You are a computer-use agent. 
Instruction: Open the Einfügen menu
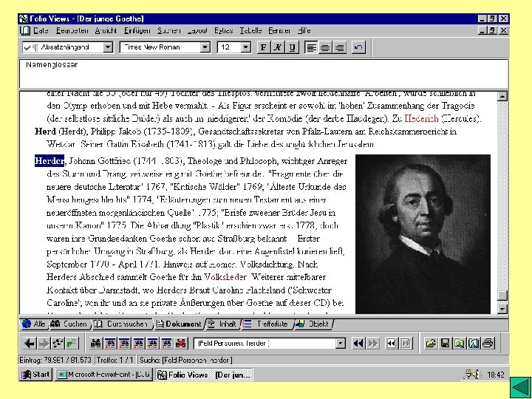[137, 30]
